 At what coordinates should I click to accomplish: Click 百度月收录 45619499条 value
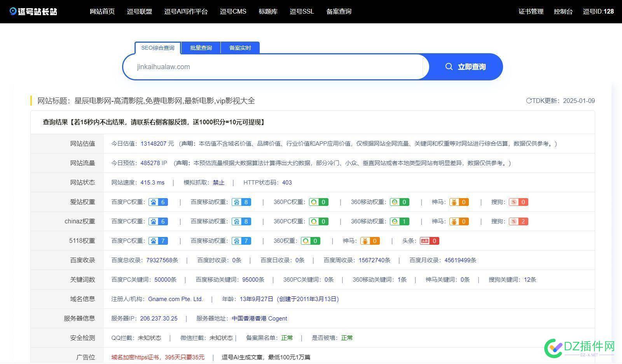click(461, 260)
